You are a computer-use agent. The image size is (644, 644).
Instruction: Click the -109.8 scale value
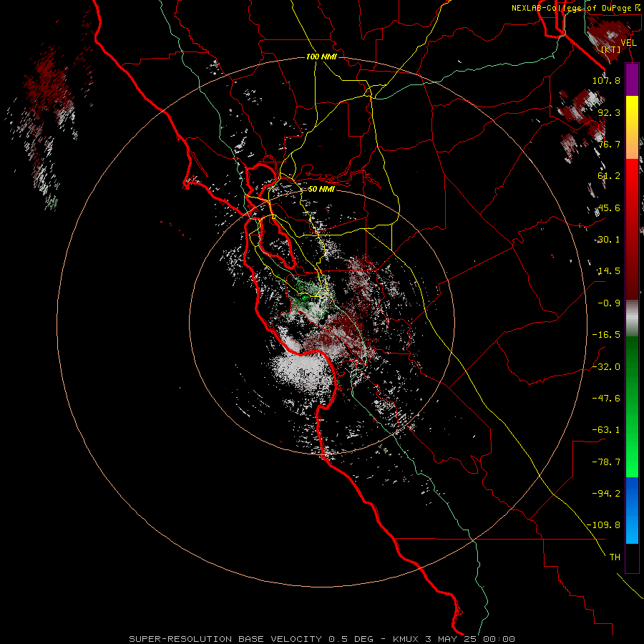point(604,525)
